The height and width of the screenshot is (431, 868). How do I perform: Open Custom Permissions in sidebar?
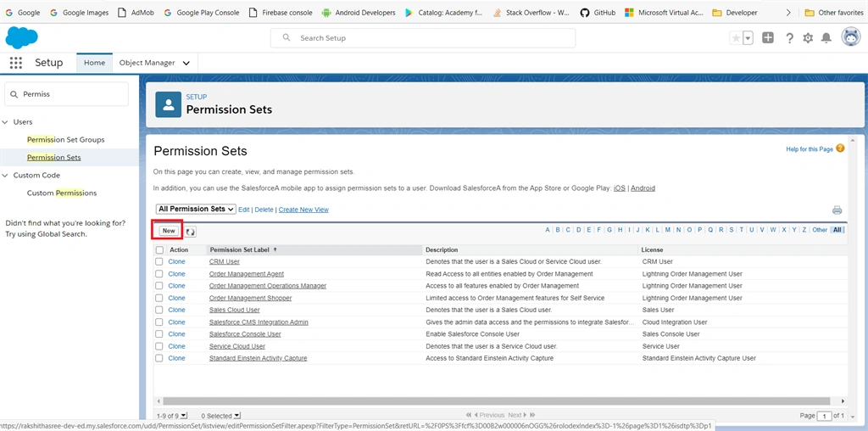tap(62, 193)
